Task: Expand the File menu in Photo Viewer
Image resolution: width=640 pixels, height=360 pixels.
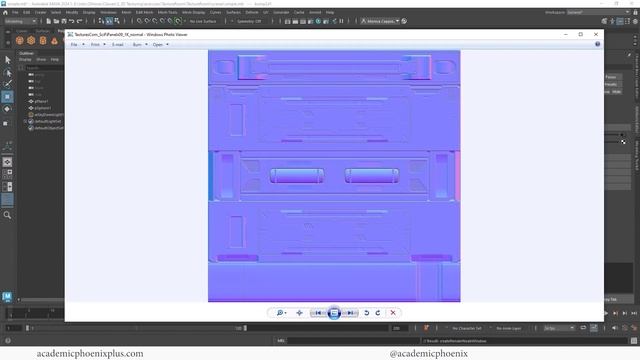Action: tap(77, 44)
